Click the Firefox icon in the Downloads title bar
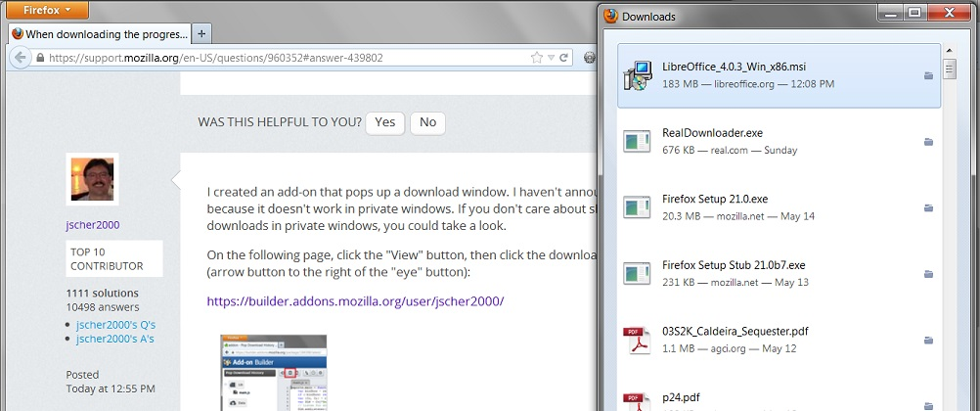The height and width of the screenshot is (411, 980). 610,17
